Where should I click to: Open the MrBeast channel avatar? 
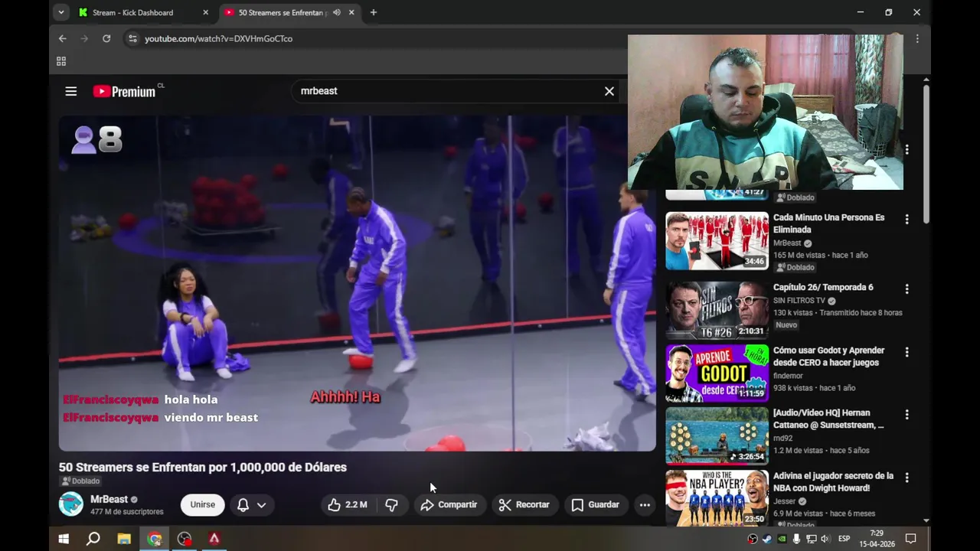pyautogui.click(x=71, y=504)
